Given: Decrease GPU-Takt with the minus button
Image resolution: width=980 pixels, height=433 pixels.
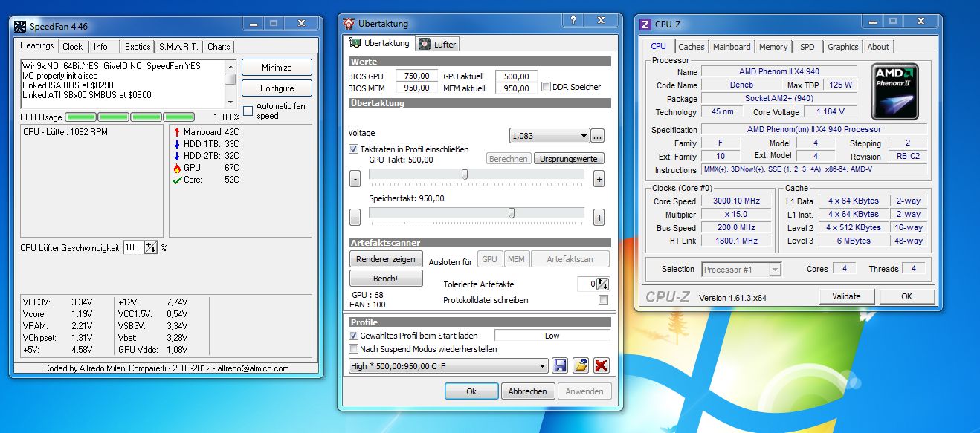Looking at the screenshot, I should click(x=355, y=179).
